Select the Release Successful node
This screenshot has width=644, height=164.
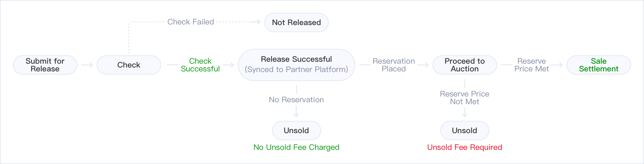(297, 65)
